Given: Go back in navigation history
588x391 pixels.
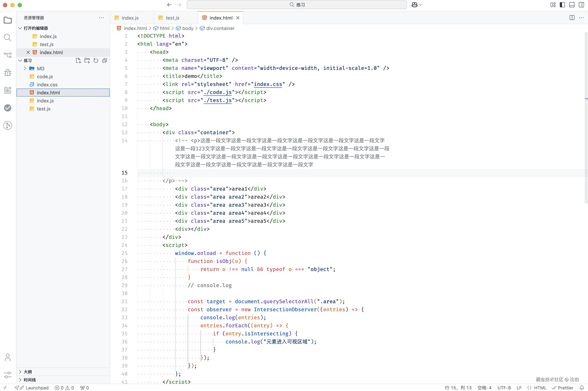Looking at the screenshot, I should click(x=169, y=5).
